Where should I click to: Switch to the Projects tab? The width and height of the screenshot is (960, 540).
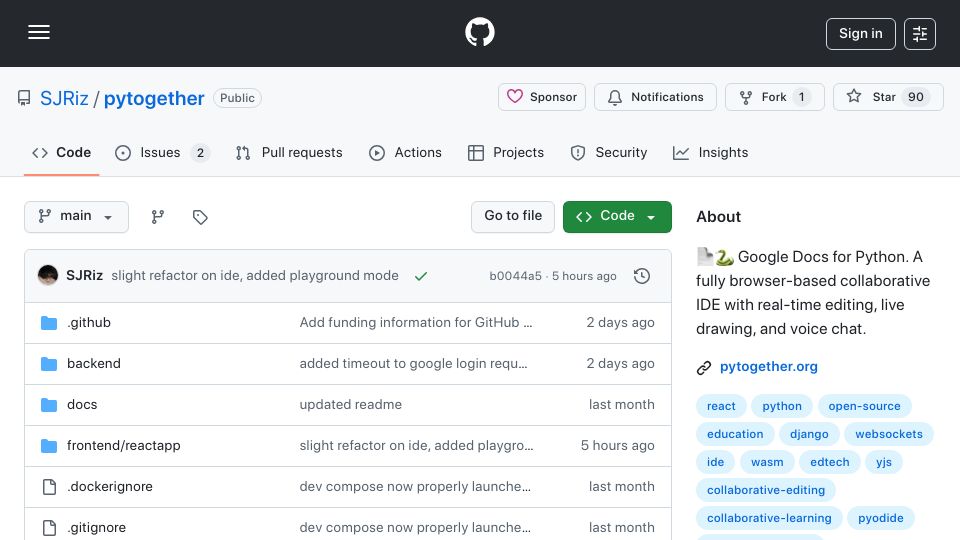tap(506, 152)
